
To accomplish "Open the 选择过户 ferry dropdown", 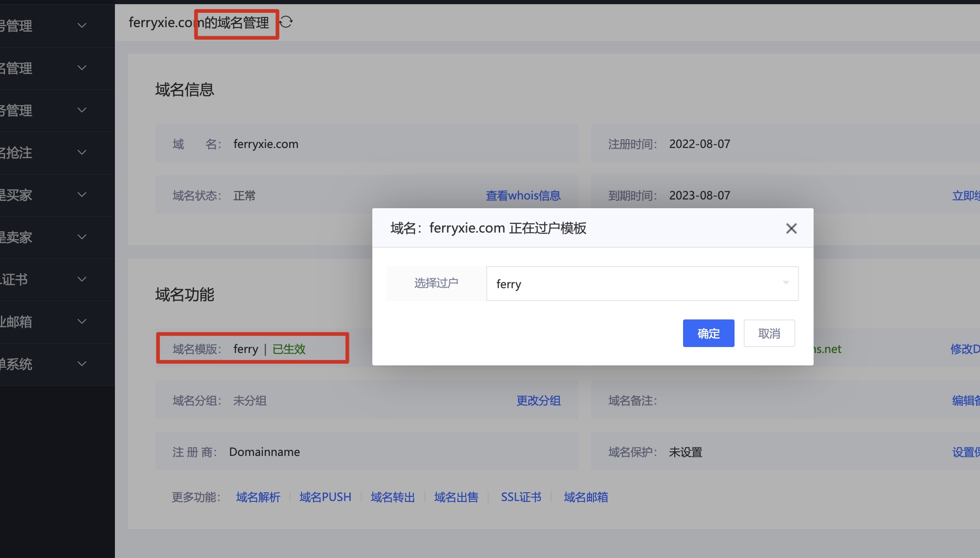I will pyautogui.click(x=642, y=284).
